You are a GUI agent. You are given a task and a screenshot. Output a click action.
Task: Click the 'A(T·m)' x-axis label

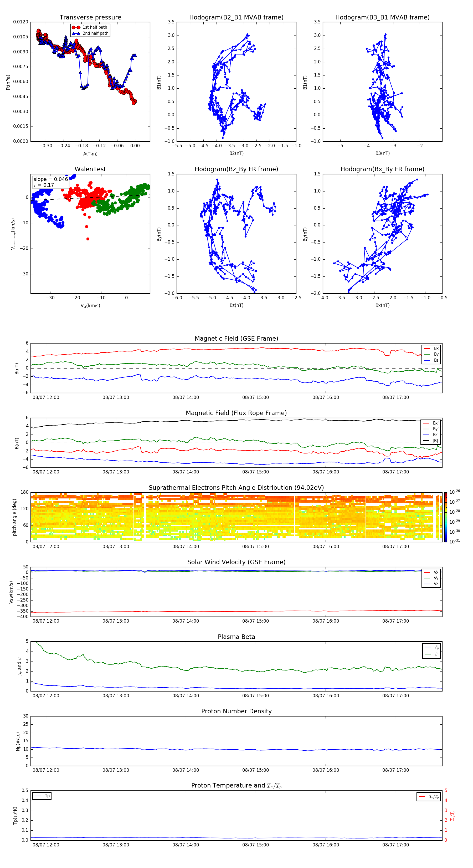[x=90, y=154]
